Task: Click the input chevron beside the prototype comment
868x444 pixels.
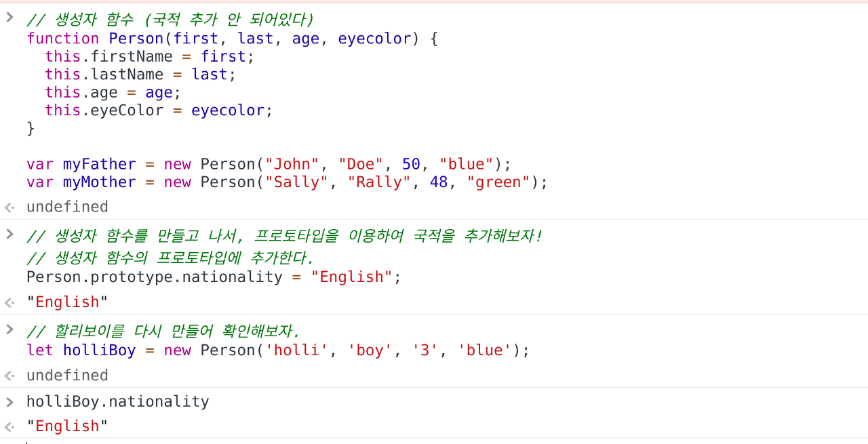Action: coord(9,234)
